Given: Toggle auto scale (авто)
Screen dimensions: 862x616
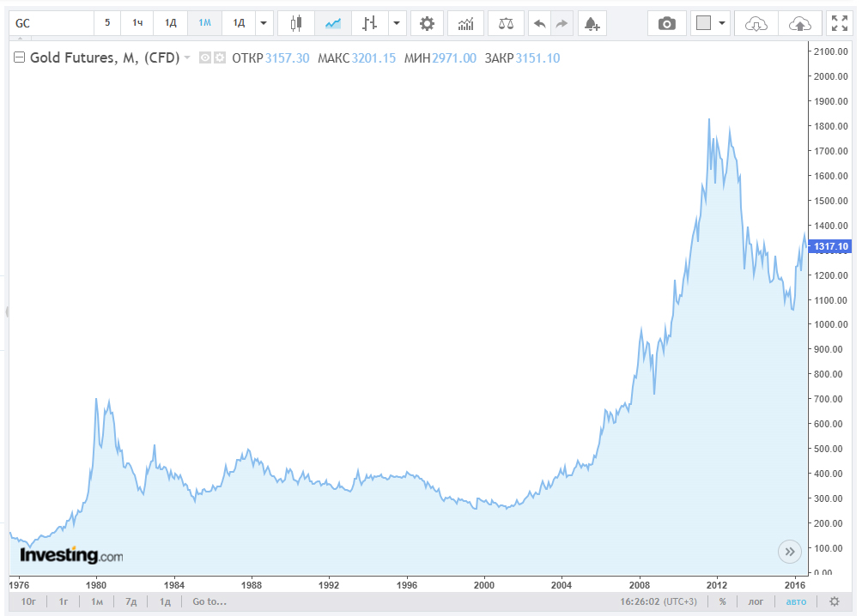Looking at the screenshot, I should pos(797,601).
